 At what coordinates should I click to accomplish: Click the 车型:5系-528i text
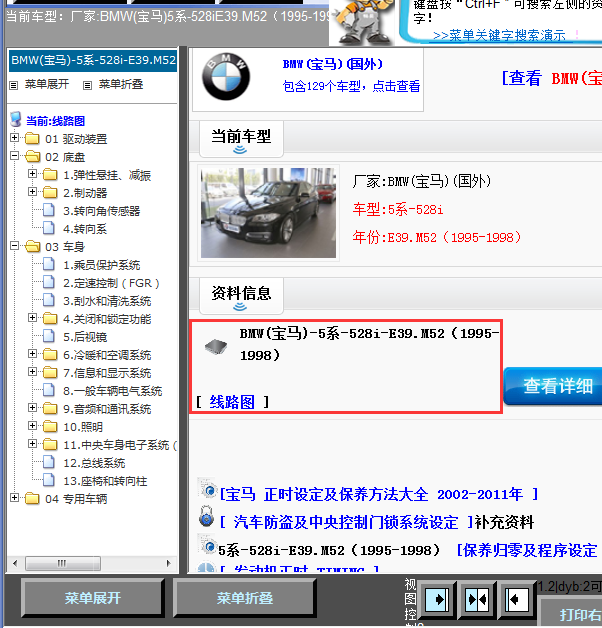(x=398, y=209)
